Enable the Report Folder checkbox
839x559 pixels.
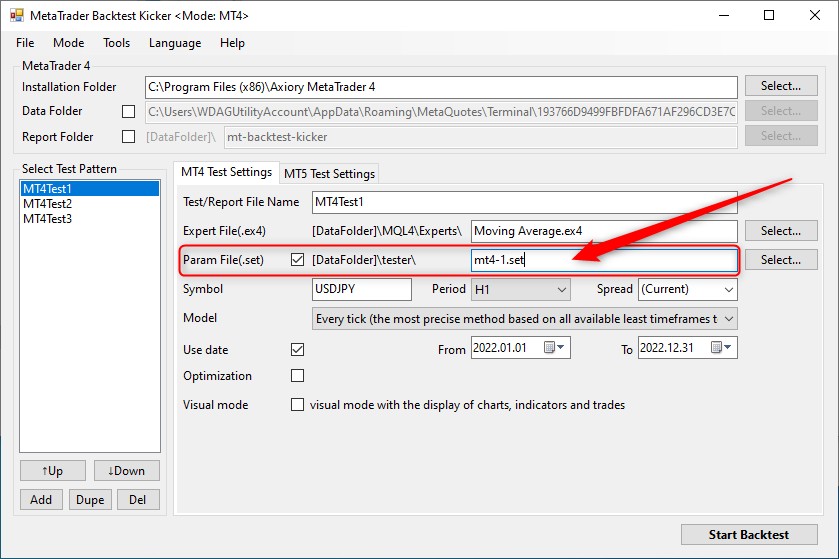tap(128, 137)
